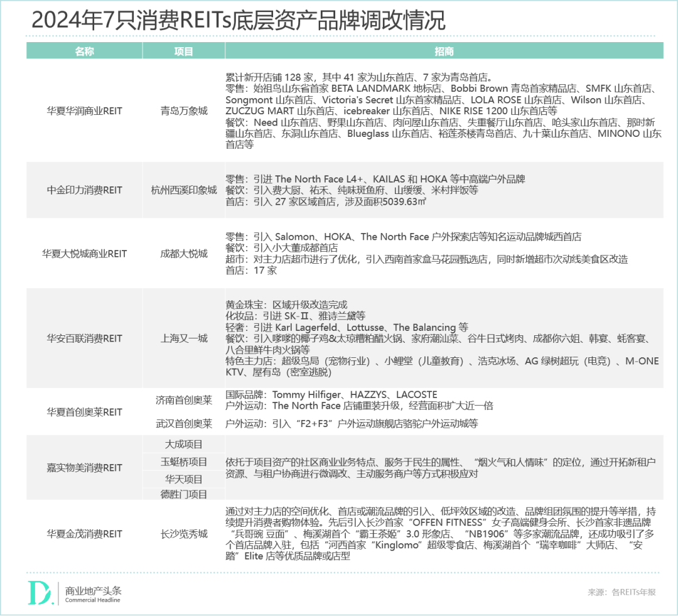Select the 名称 column header

click(84, 51)
